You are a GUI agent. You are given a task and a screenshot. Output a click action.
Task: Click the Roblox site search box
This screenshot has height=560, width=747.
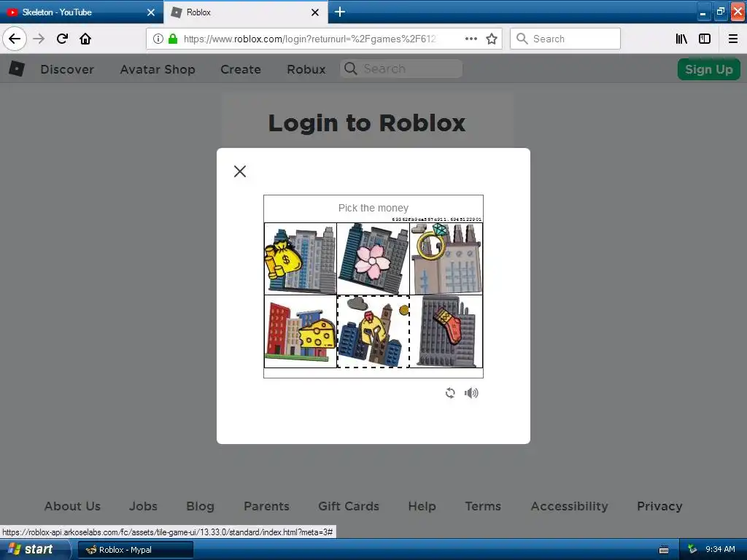pos(401,69)
